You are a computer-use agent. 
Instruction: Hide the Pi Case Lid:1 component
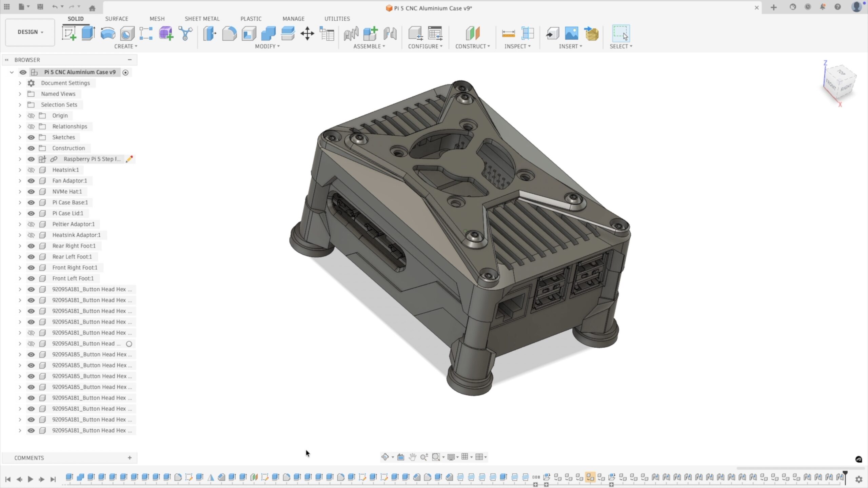pyautogui.click(x=31, y=213)
